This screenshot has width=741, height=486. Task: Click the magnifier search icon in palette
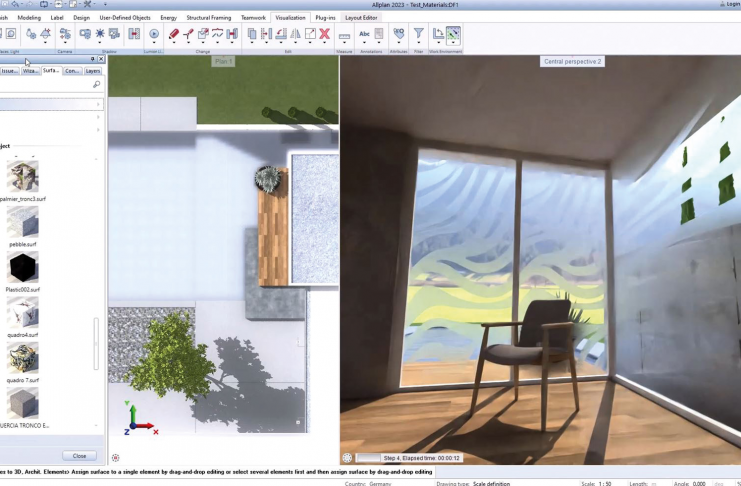[96, 85]
